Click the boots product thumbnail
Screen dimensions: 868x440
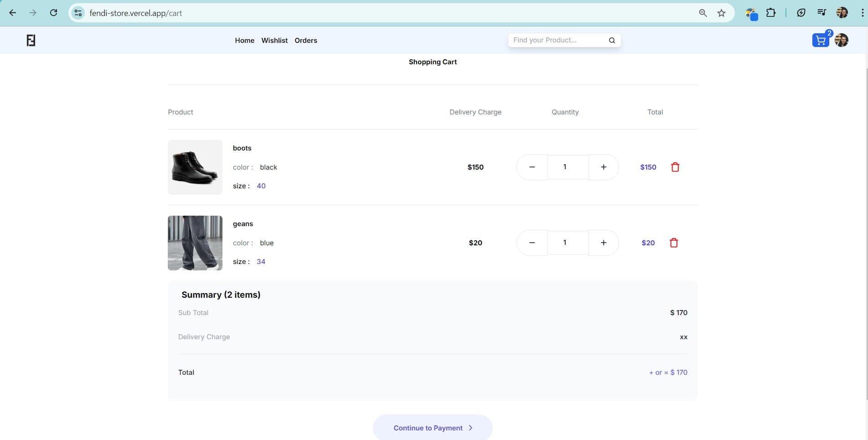click(195, 167)
